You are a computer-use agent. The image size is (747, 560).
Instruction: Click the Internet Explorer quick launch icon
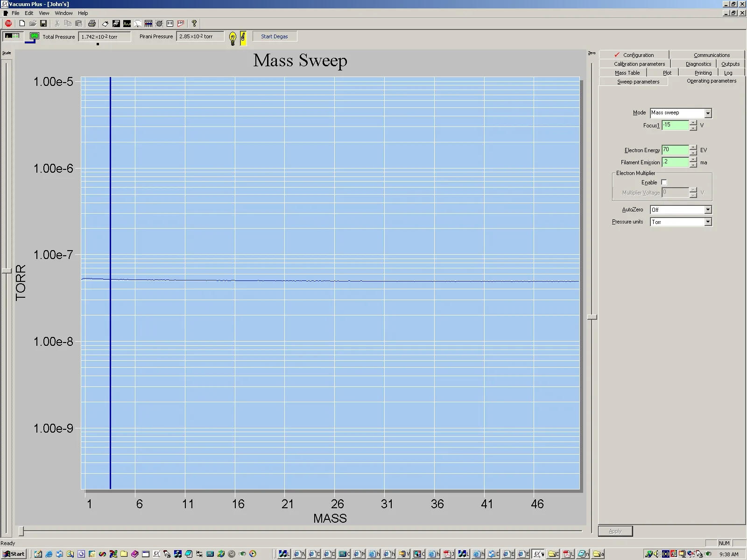pyautogui.click(x=49, y=554)
